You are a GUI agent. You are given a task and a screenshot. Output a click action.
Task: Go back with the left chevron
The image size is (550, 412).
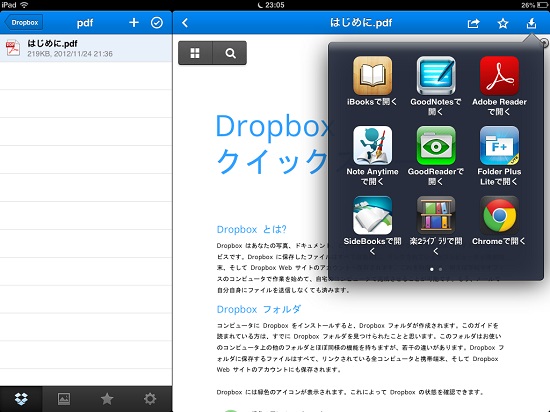click(x=185, y=23)
